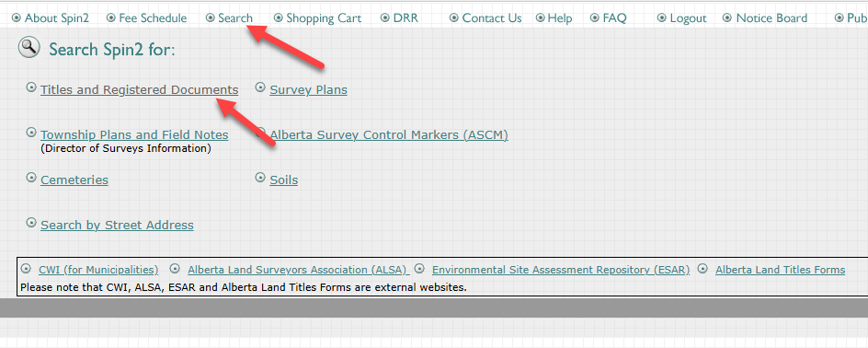The height and width of the screenshot is (348, 868).
Task: Click bullet icon next to Cemeteries
Action: coord(31,178)
